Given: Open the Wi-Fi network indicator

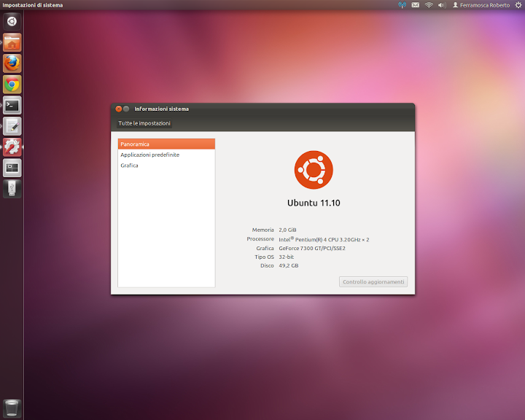Looking at the screenshot, I should coord(429,5).
